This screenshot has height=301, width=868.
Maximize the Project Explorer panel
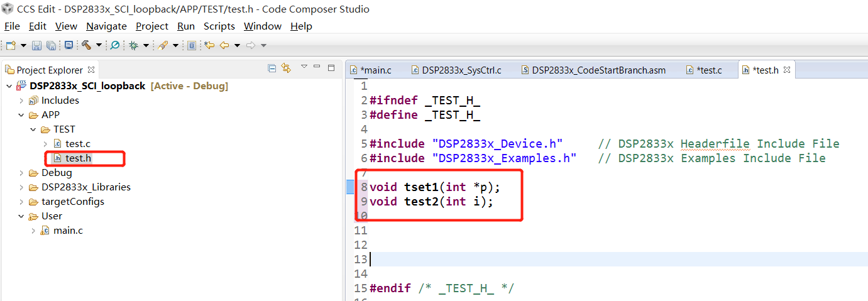331,67
